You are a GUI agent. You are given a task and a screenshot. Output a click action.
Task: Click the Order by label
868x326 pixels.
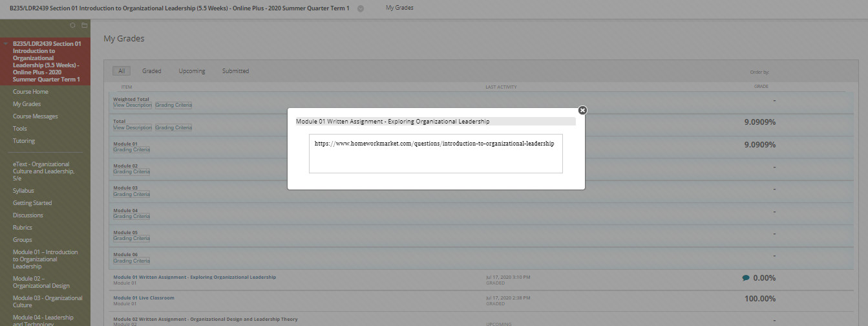pyautogui.click(x=759, y=72)
